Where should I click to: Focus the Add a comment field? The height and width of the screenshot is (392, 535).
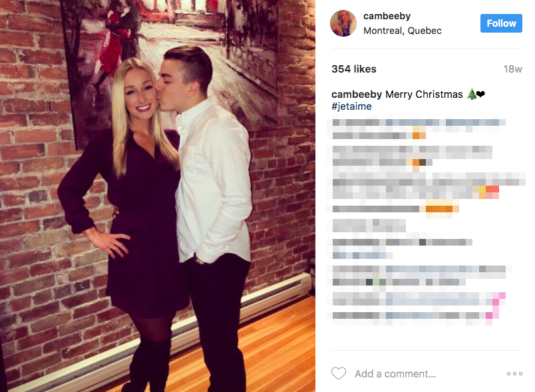tap(395, 374)
